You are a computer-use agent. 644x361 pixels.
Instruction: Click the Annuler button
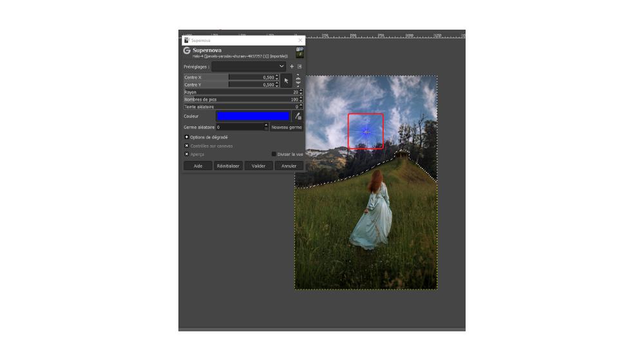pos(289,166)
